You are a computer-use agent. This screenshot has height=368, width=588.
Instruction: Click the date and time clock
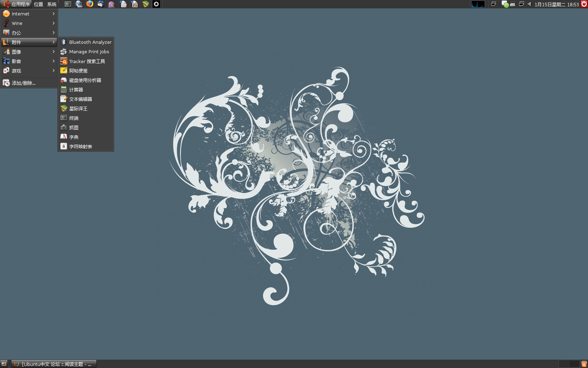[x=556, y=4]
